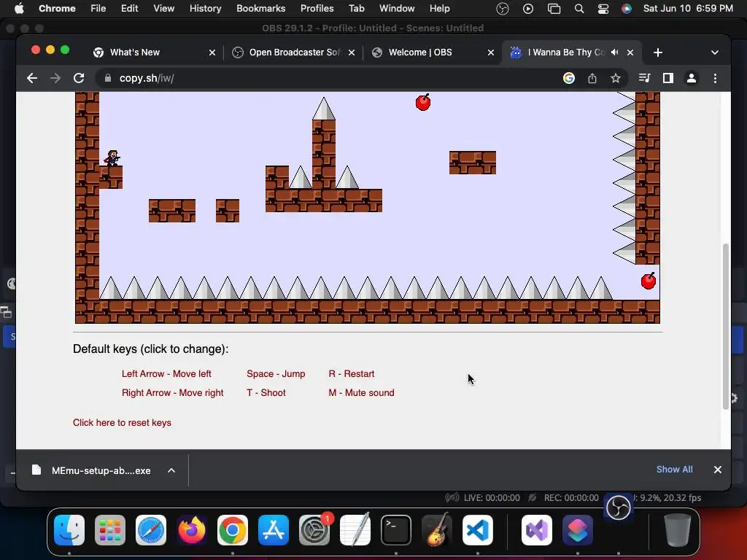
Task: Change the Left Arrow - Move left key
Action: click(x=166, y=374)
